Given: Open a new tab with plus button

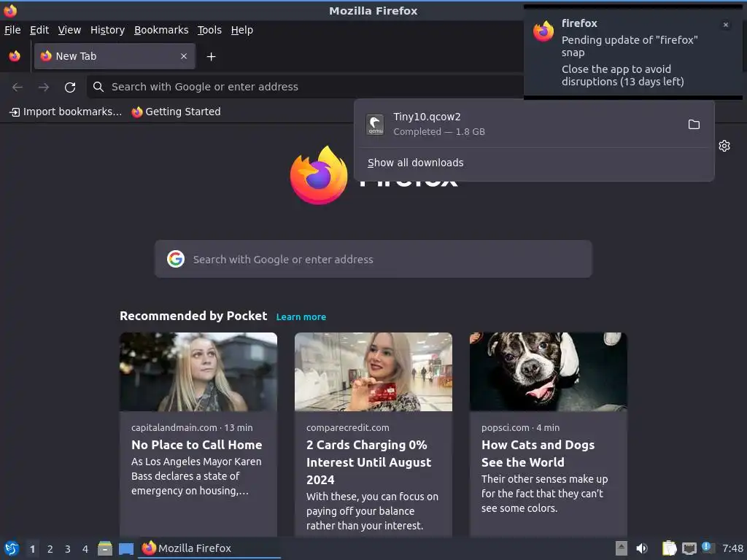Looking at the screenshot, I should pos(211,57).
